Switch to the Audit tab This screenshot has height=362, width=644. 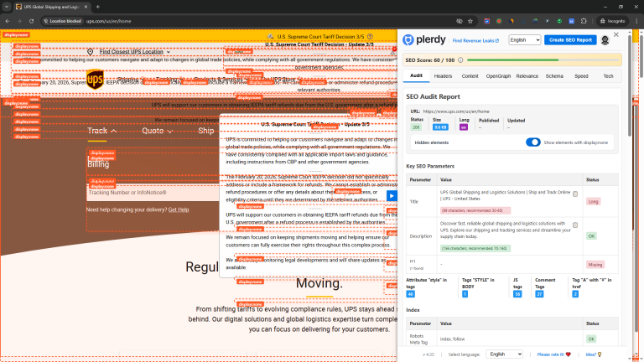pyautogui.click(x=416, y=75)
